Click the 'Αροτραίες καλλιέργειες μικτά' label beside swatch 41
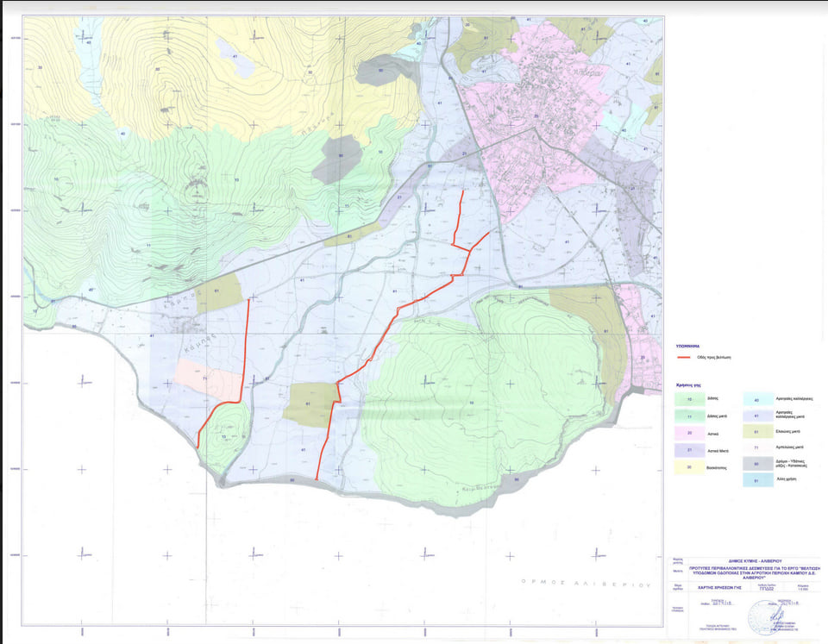The height and width of the screenshot is (644, 828). tap(790, 415)
